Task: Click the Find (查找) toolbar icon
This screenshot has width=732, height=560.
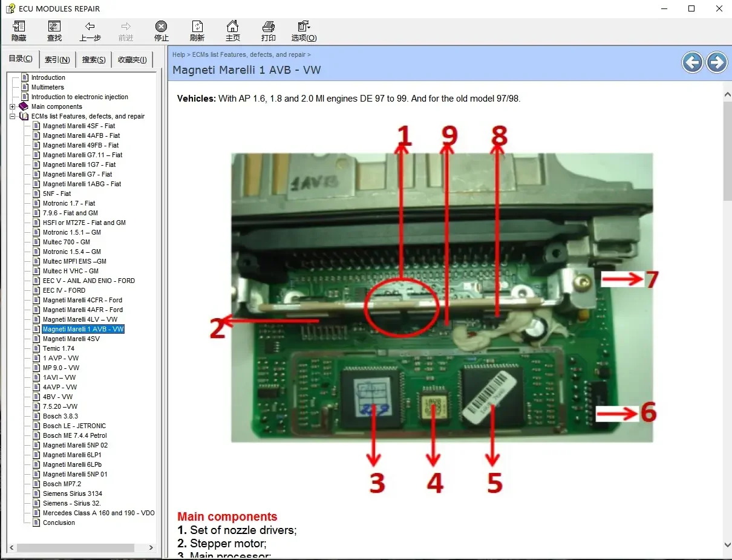Action: pyautogui.click(x=54, y=31)
